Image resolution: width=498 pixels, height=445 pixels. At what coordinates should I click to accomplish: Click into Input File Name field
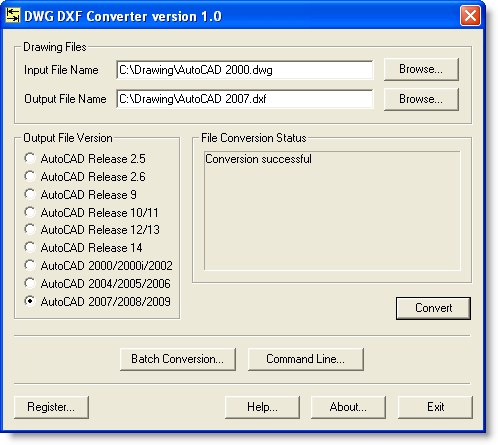(245, 70)
